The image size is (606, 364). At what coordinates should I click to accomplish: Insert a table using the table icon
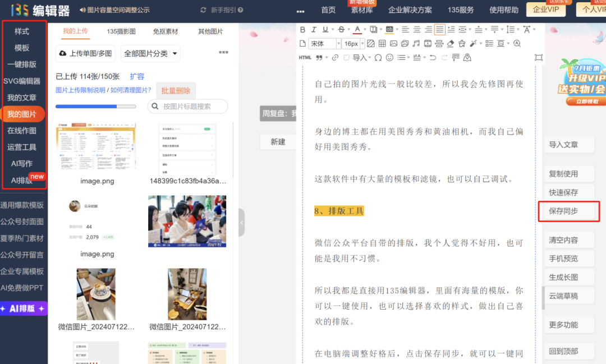382,43
